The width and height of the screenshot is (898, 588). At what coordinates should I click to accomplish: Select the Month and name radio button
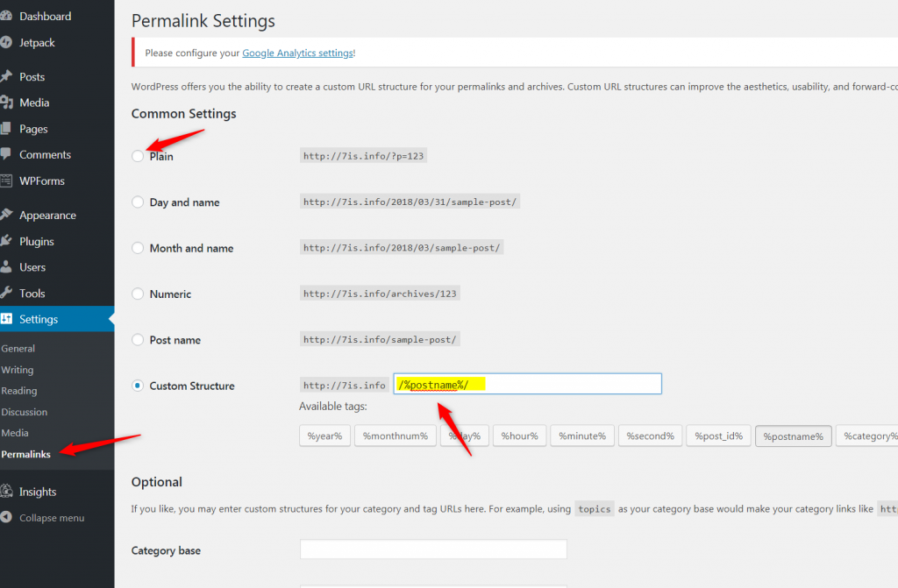[138, 248]
